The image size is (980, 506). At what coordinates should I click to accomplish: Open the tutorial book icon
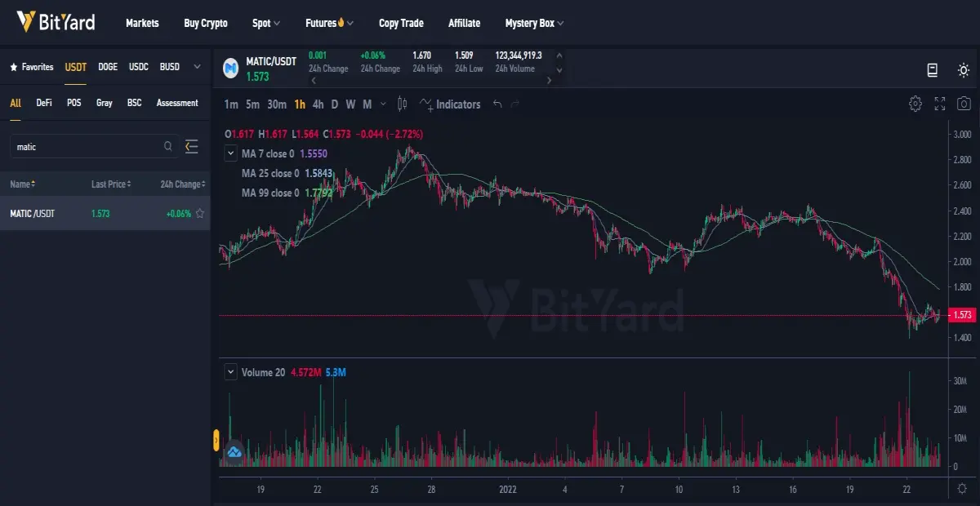[x=933, y=70]
